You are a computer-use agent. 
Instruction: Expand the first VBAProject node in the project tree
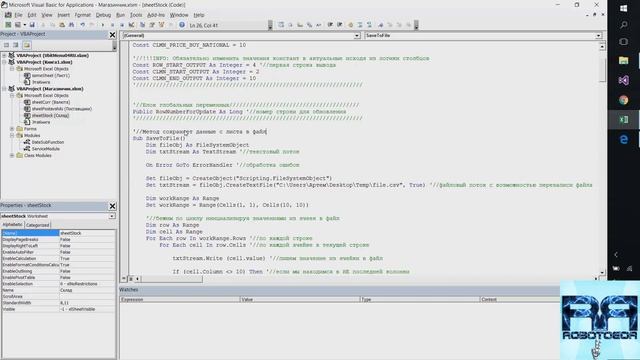pos(4,56)
